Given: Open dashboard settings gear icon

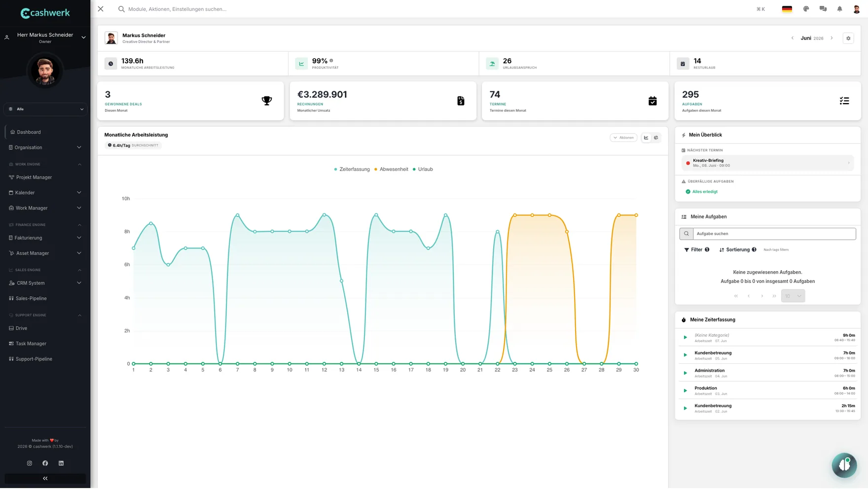Looking at the screenshot, I should pyautogui.click(x=848, y=38).
